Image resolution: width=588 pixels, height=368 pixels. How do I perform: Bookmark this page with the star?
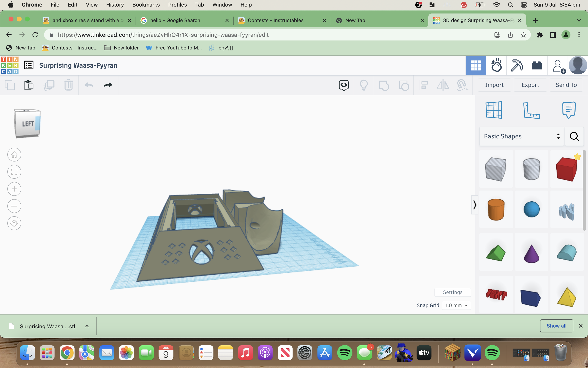(523, 35)
